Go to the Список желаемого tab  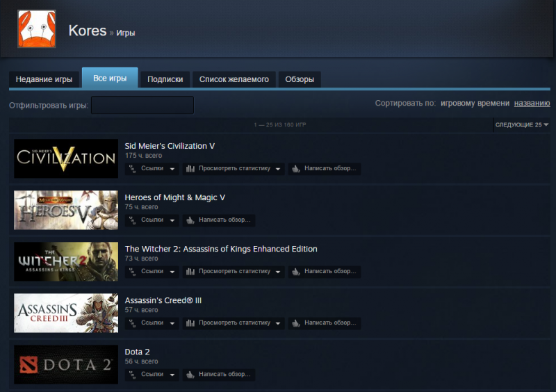234,79
